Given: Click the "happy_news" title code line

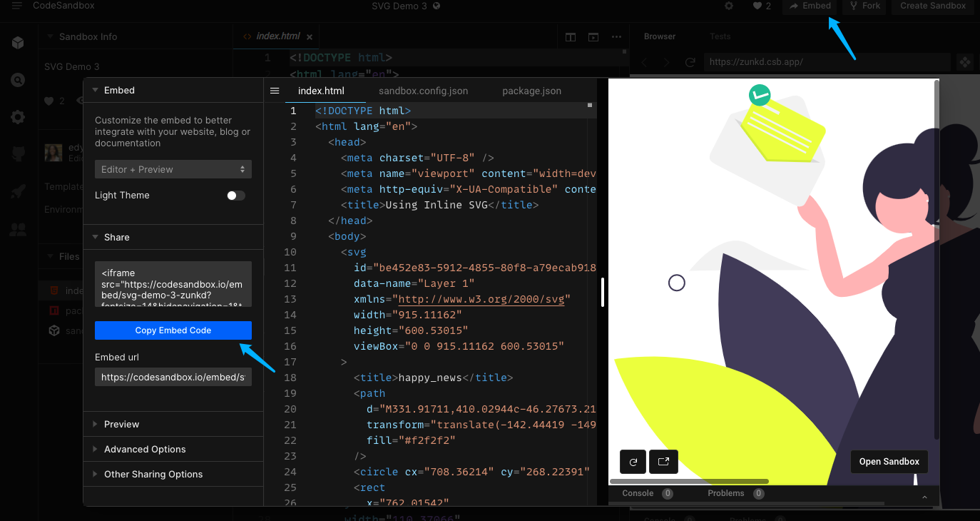Looking at the screenshot, I should click(x=433, y=378).
